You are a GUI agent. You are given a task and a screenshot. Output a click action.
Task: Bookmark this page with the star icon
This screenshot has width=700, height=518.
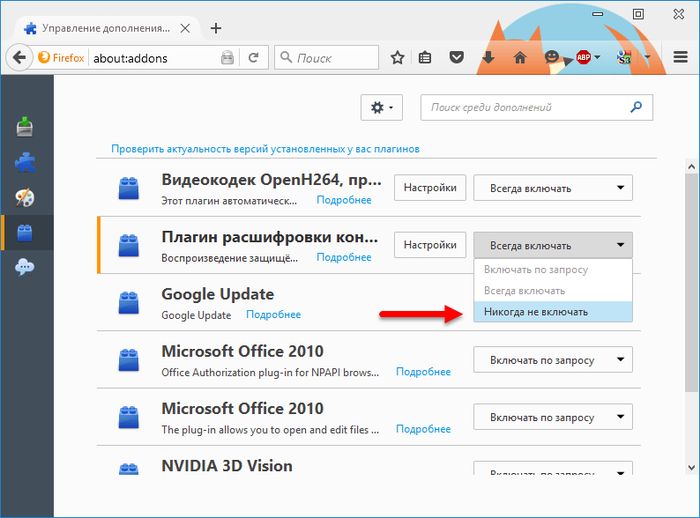(397, 58)
